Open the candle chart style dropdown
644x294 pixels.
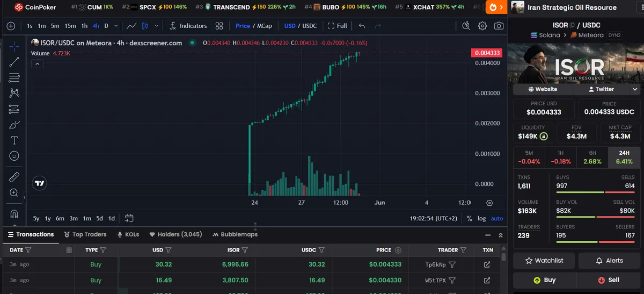tap(156, 26)
